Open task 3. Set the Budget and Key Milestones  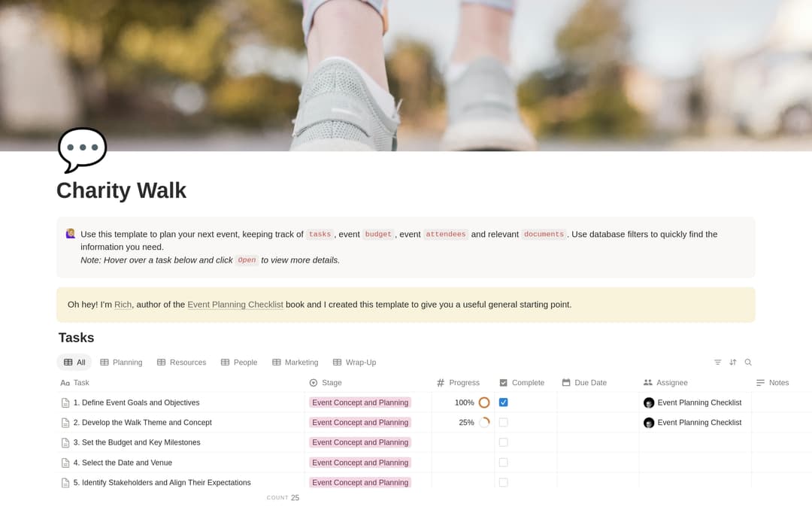pos(137,442)
